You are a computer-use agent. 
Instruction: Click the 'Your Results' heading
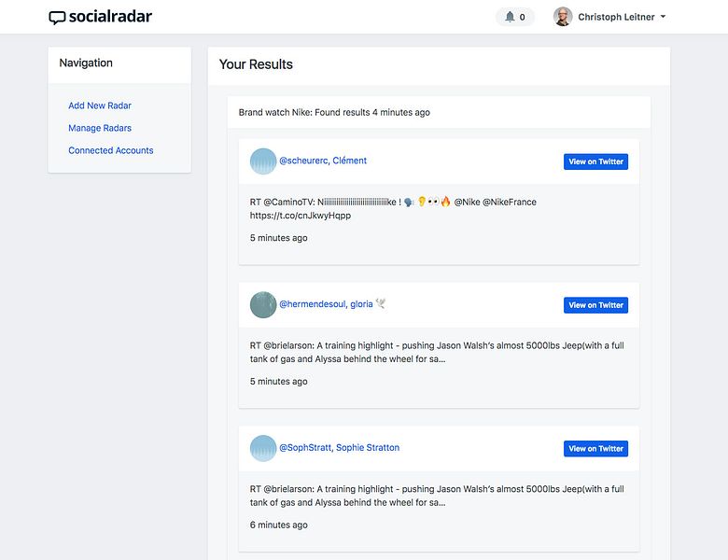pyautogui.click(x=256, y=64)
